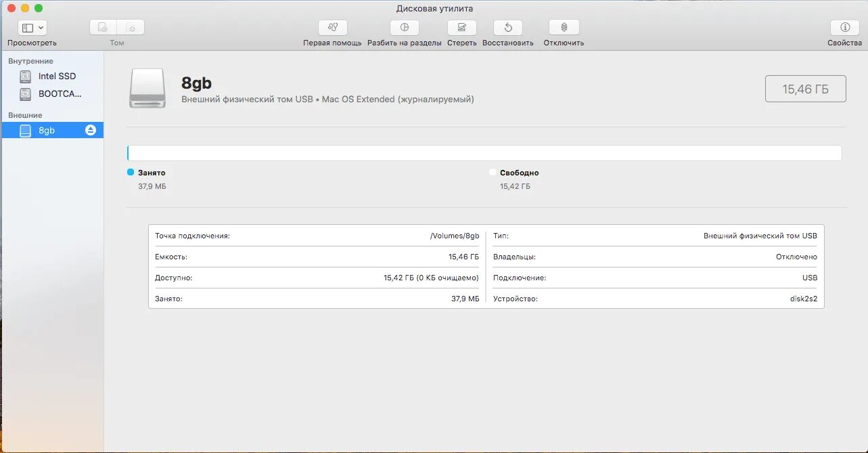The height and width of the screenshot is (453, 868).
Task: Click the Отключить label
Action: tap(564, 43)
